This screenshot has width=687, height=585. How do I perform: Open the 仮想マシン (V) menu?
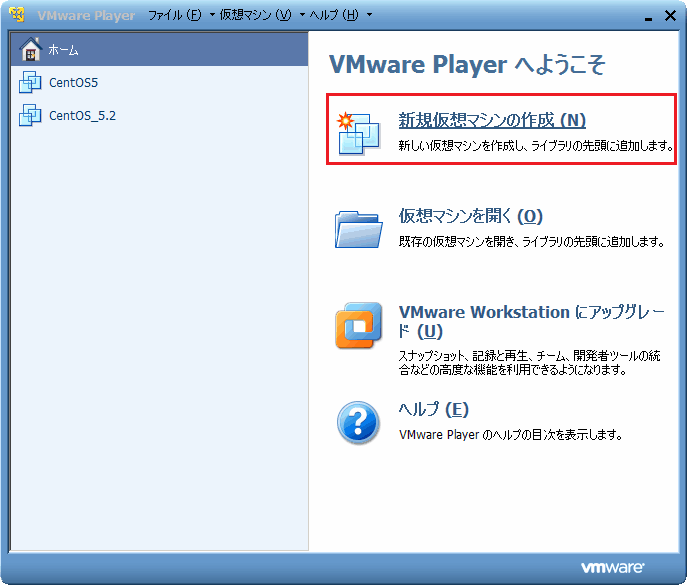255,15
